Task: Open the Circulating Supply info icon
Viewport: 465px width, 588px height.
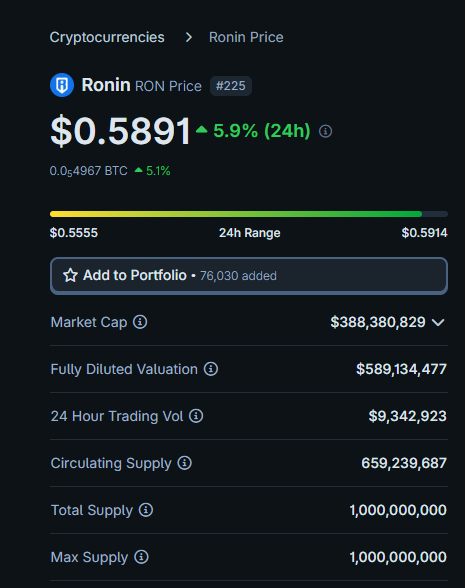Action: (184, 463)
